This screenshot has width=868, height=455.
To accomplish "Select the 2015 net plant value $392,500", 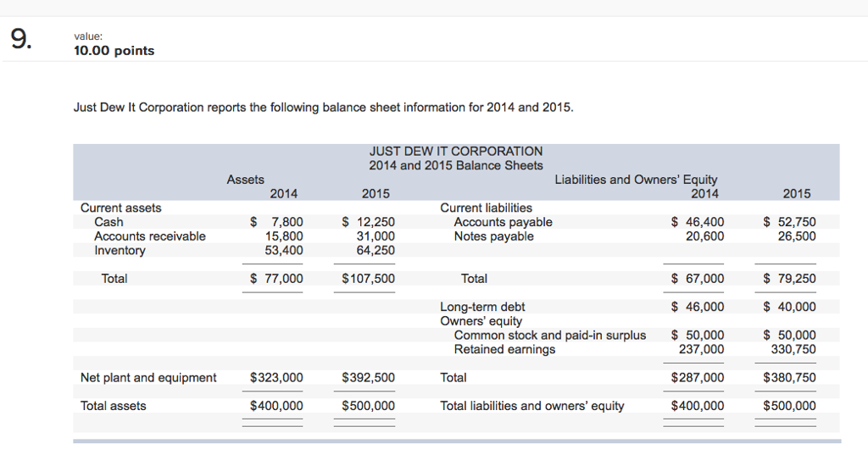I will click(x=368, y=378).
